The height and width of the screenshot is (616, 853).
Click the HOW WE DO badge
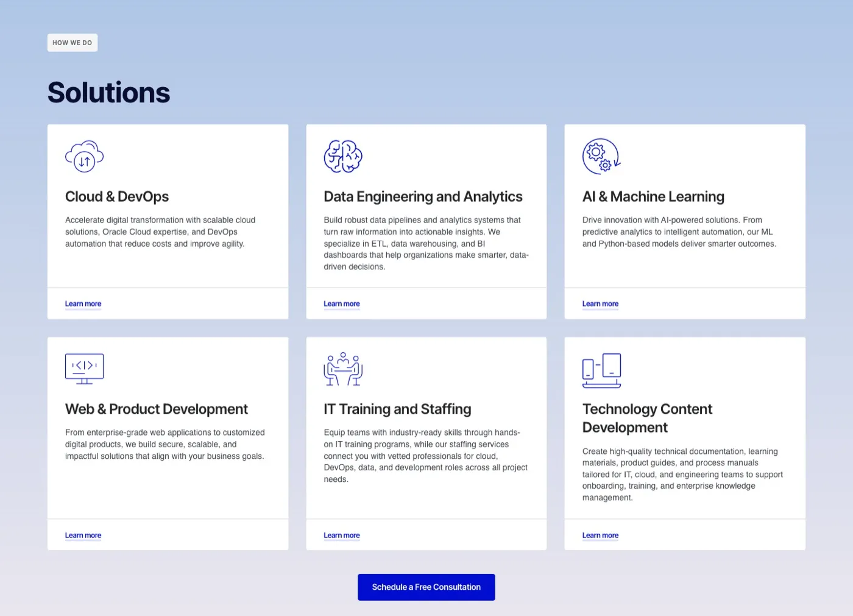[73, 43]
